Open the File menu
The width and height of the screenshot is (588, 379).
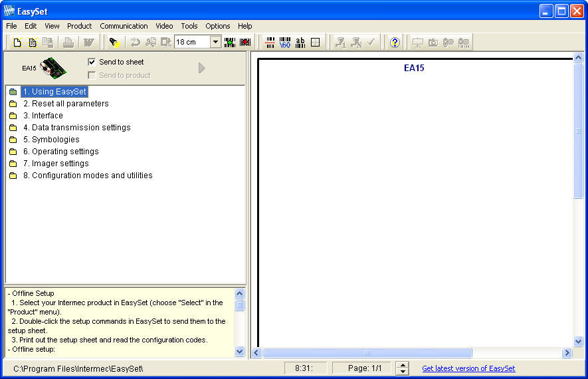click(x=11, y=26)
